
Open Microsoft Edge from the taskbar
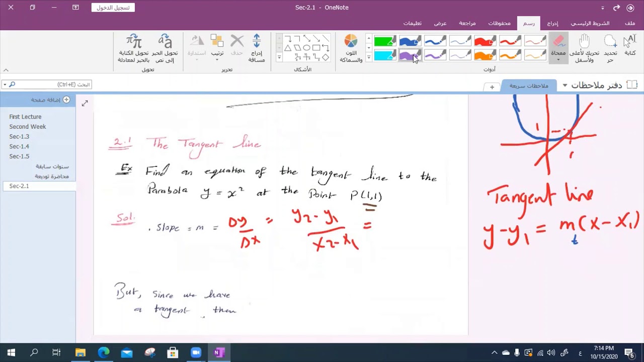pyautogui.click(x=104, y=352)
